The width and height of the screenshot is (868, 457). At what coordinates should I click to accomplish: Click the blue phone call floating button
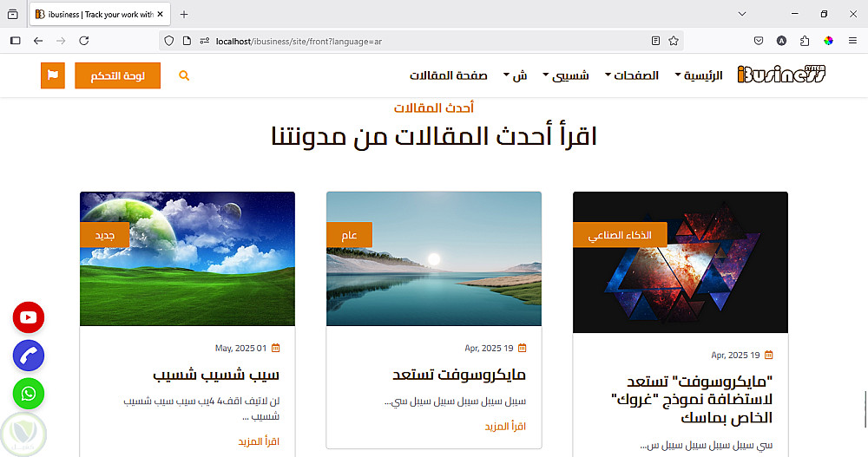29,356
